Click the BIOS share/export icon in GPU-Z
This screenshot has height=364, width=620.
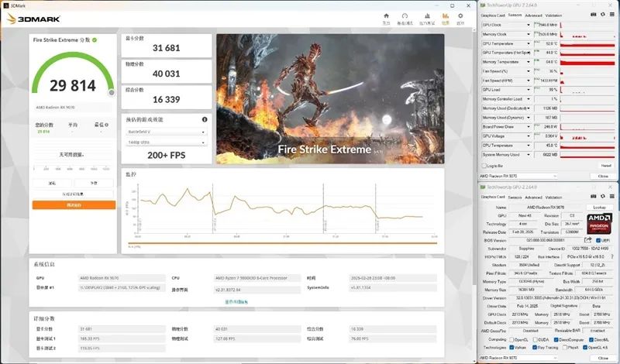pos(588,240)
